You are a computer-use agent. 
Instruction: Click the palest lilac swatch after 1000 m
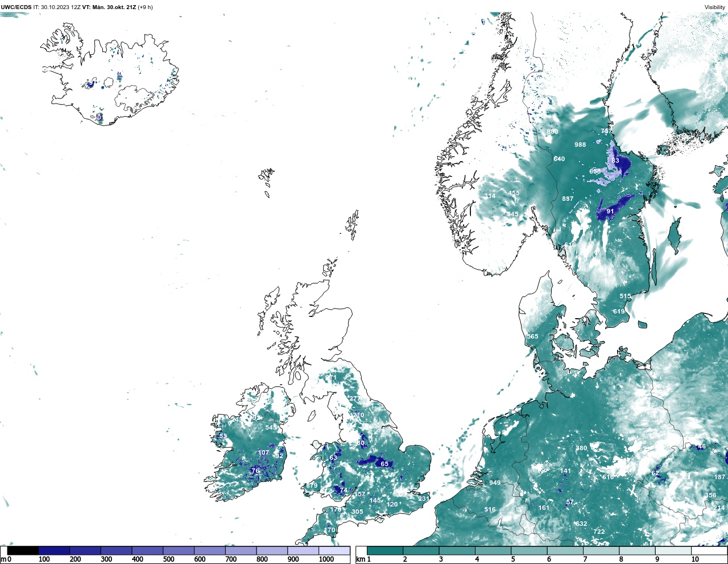tap(334, 551)
